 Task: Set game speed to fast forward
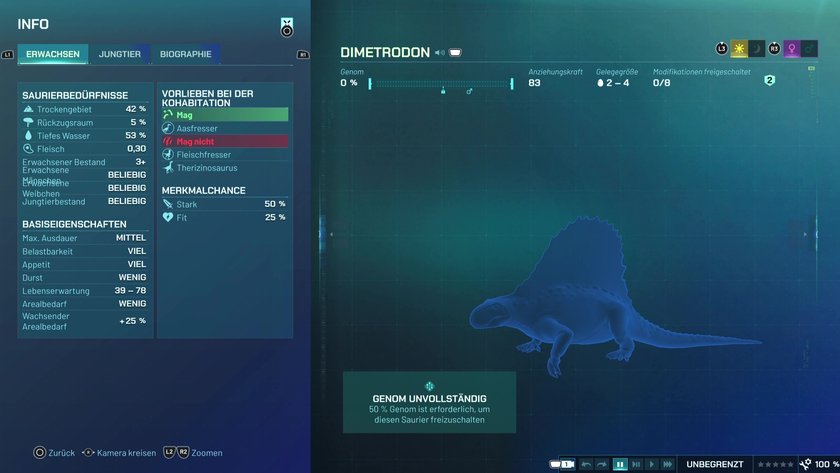tap(668, 464)
